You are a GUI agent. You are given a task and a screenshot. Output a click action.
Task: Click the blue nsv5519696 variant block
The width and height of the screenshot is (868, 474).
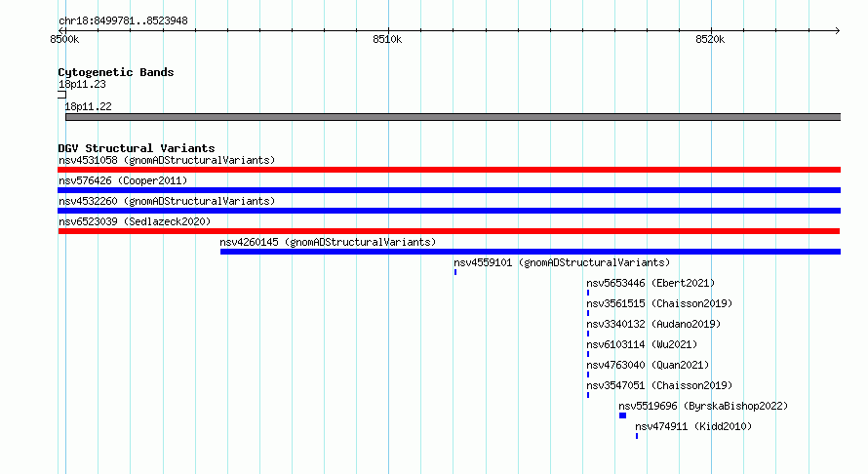[x=623, y=415]
